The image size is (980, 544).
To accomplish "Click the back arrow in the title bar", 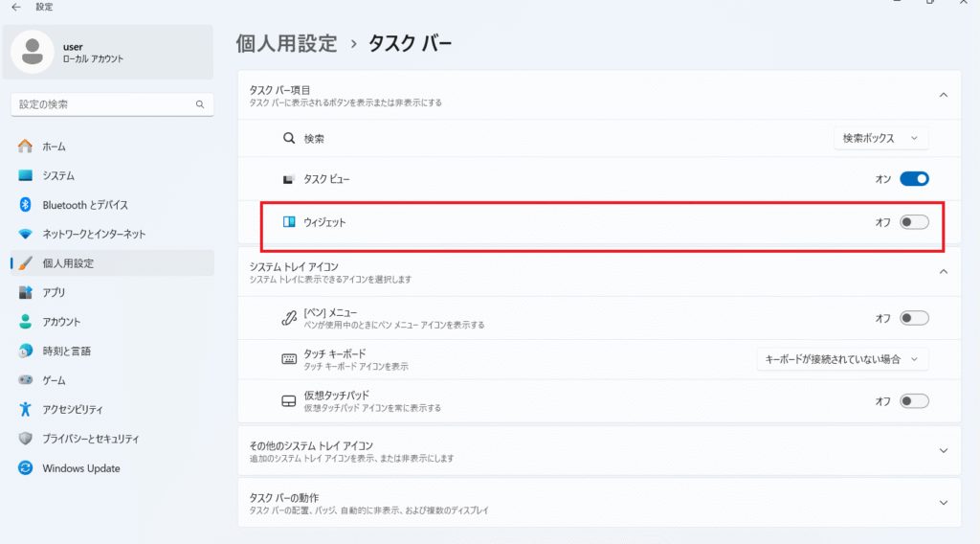I will [15, 7].
